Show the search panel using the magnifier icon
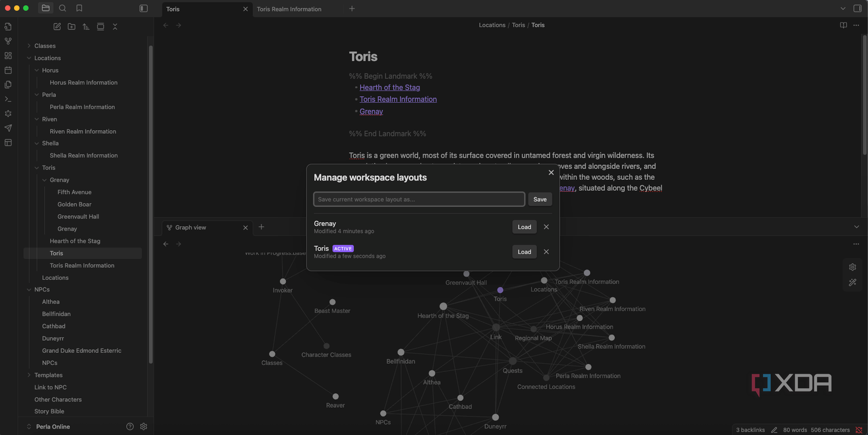 [62, 8]
